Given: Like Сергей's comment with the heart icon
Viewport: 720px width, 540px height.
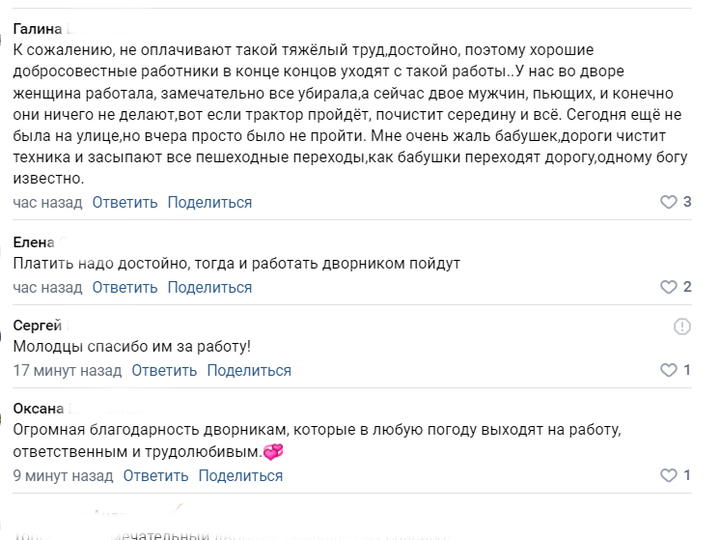Looking at the screenshot, I should [669, 371].
